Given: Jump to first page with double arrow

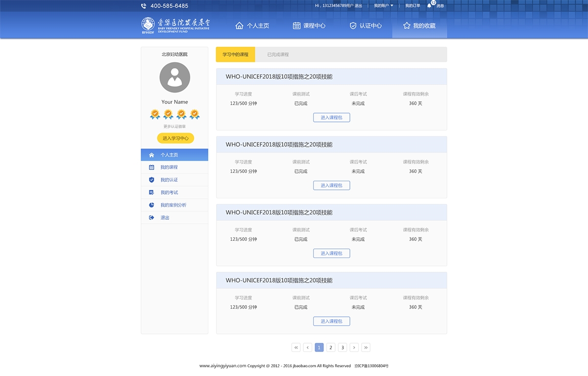Looking at the screenshot, I should pyautogui.click(x=296, y=348).
